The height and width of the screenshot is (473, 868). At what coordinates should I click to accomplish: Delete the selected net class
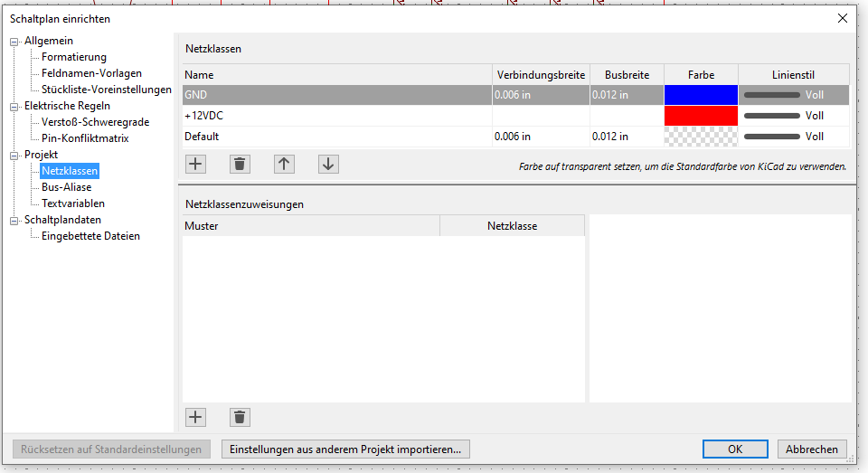[x=240, y=164]
